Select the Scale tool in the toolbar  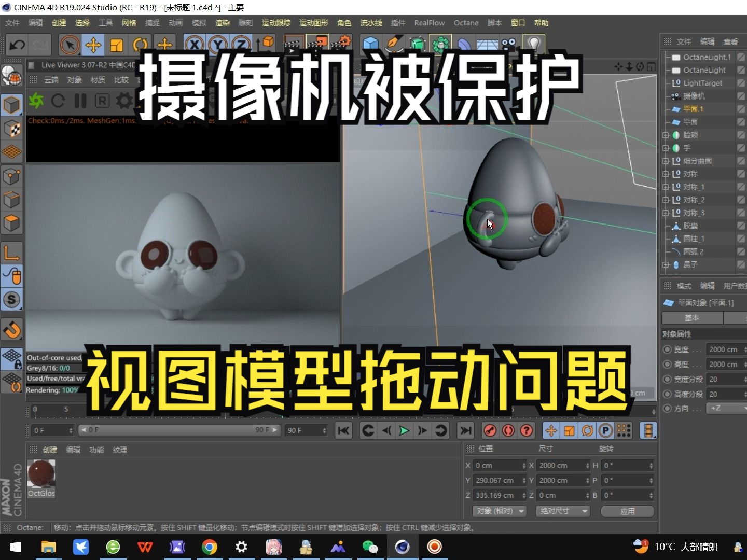[117, 45]
